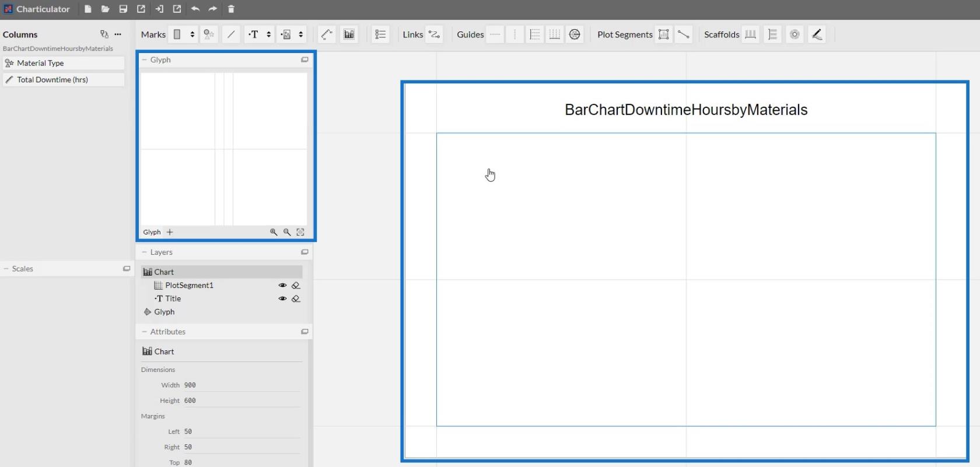Redo the last action
Viewport: 980px width, 467px height.
(x=213, y=9)
